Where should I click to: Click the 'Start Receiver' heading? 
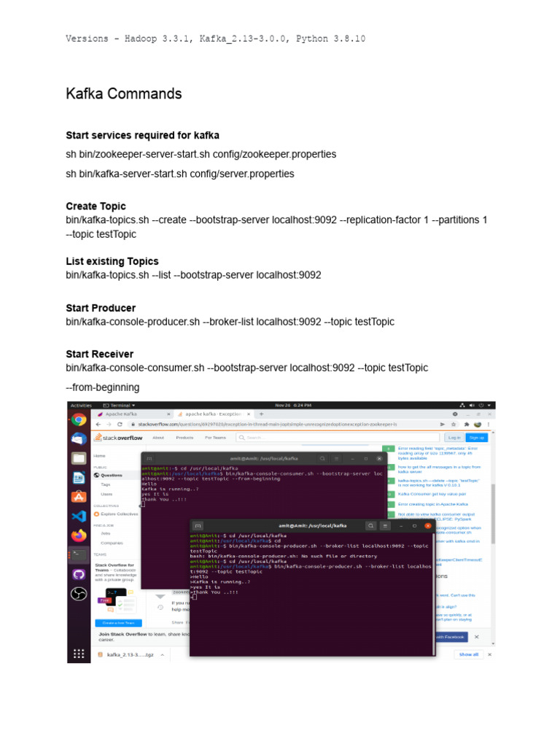click(x=99, y=355)
